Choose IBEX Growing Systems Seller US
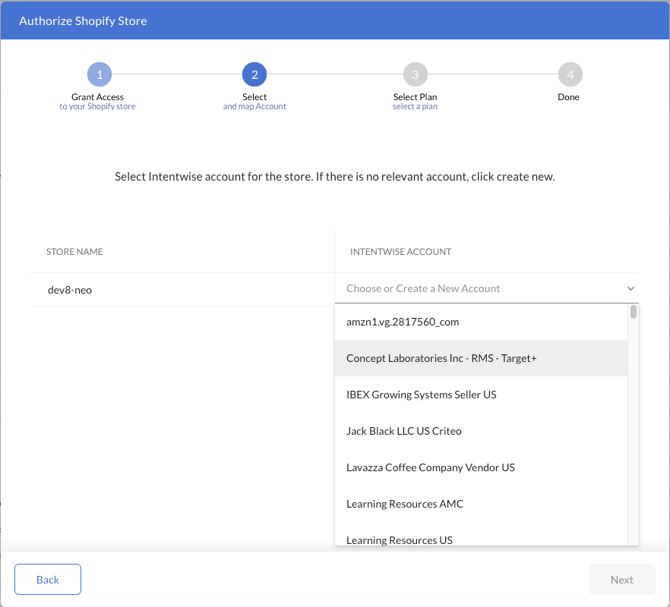Image resolution: width=670 pixels, height=607 pixels. pyautogui.click(x=481, y=394)
